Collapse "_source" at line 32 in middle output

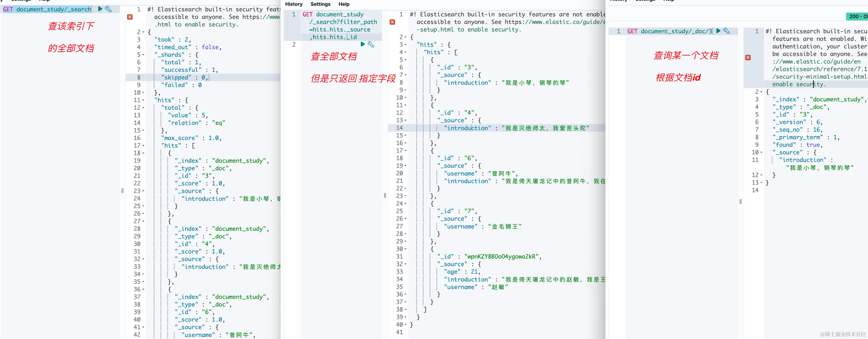tap(405, 264)
